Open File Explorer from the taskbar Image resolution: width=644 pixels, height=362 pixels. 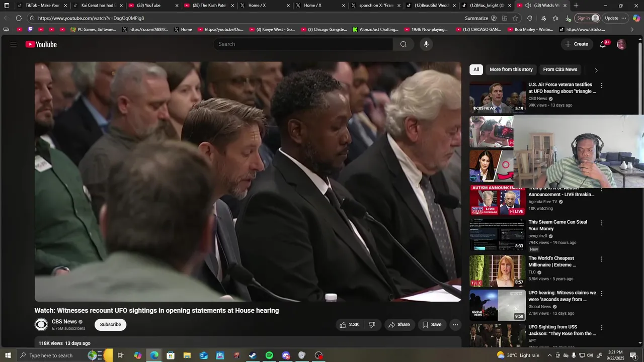pyautogui.click(x=187, y=355)
